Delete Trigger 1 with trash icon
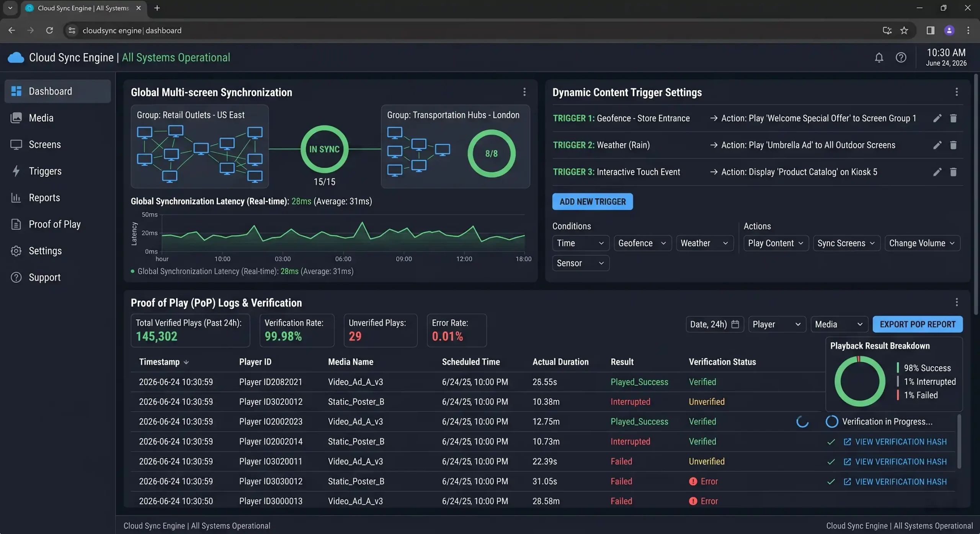The image size is (980, 534). coord(953,119)
